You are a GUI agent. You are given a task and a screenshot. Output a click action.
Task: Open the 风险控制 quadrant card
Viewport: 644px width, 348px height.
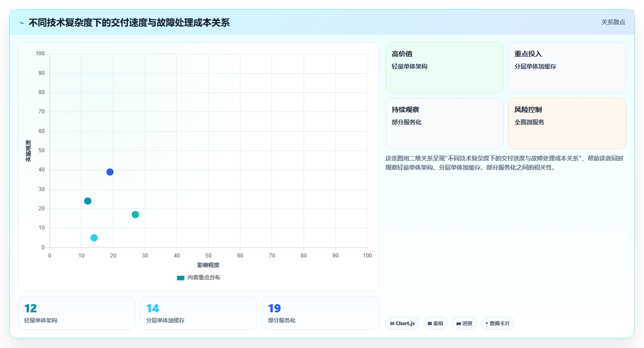pyautogui.click(x=567, y=123)
